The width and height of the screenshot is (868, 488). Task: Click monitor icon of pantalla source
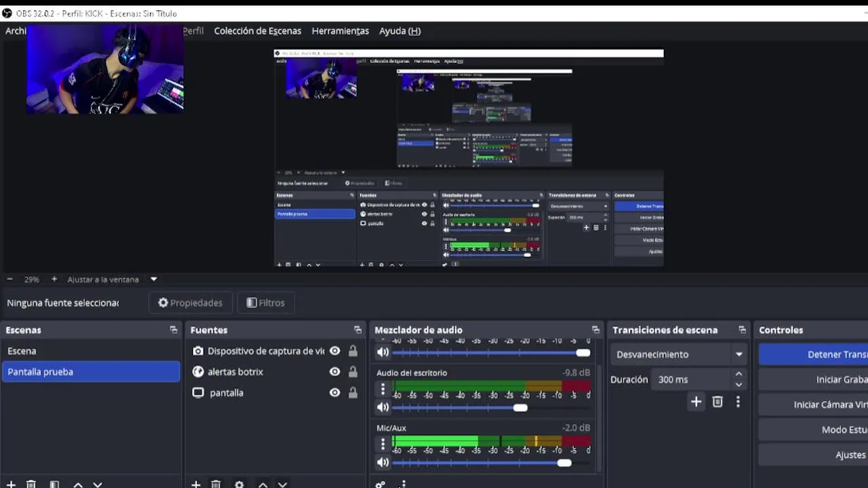198,392
